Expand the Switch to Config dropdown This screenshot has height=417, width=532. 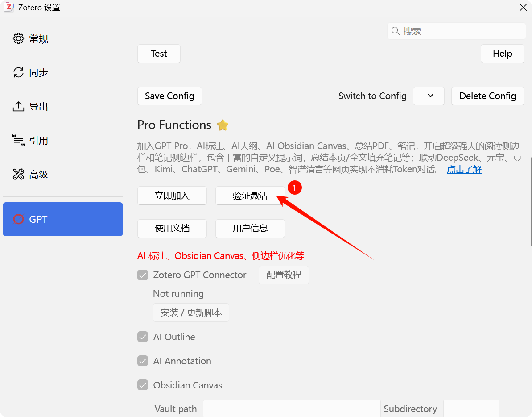click(429, 96)
